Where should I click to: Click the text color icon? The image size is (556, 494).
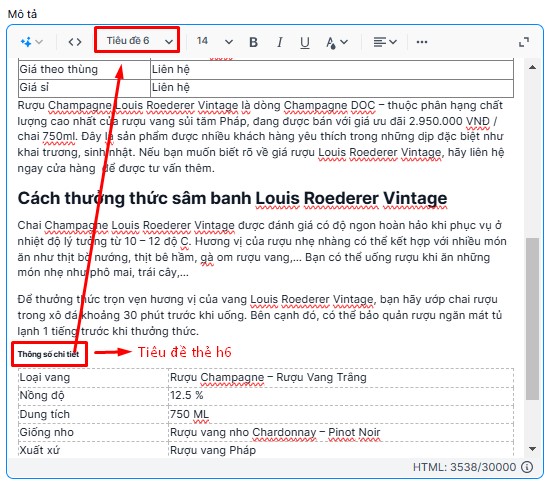point(330,43)
